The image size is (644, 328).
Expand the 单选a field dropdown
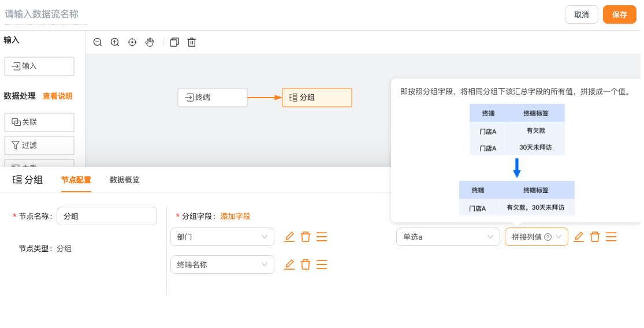(448, 237)
